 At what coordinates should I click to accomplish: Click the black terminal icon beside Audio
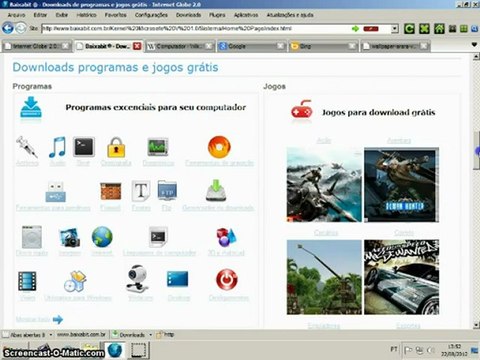pyautogui.click(x=84, y=147)
